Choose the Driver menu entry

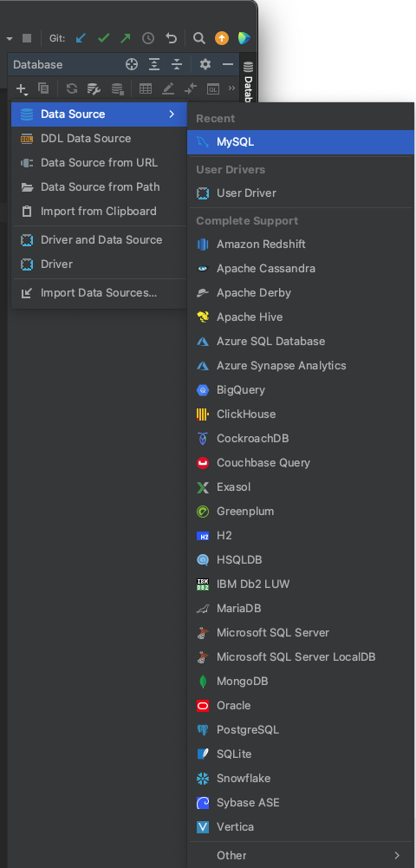(x=99, y=264)
